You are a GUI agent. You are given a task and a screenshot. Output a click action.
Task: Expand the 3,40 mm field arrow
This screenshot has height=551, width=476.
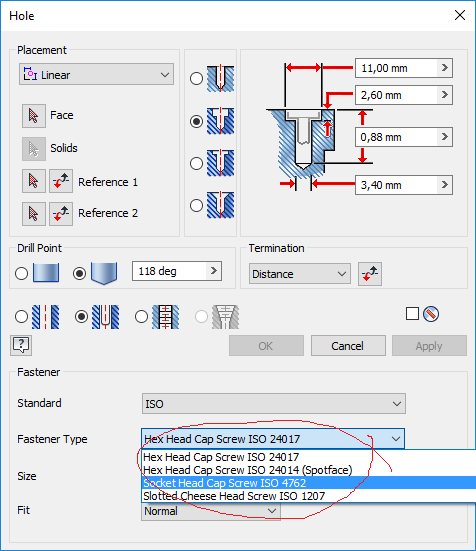click(x=445, y=184)
